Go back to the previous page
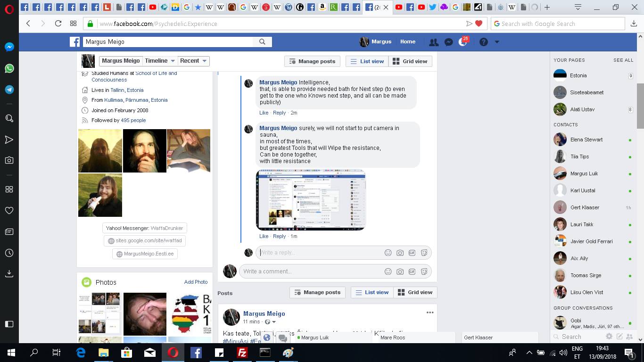Screen dimensions: 644x362 [28, 24]
